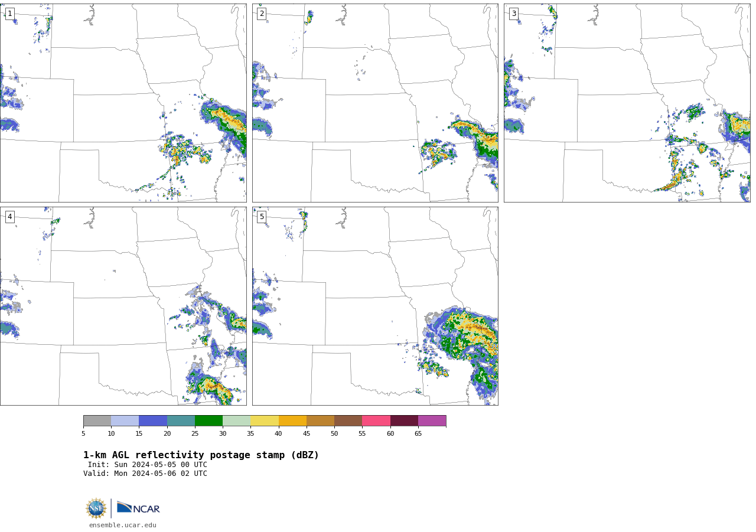Open ensemble member 2 reflectivity map
The height and width of the screenshot is (532, 756).
[x=375, y=103]
